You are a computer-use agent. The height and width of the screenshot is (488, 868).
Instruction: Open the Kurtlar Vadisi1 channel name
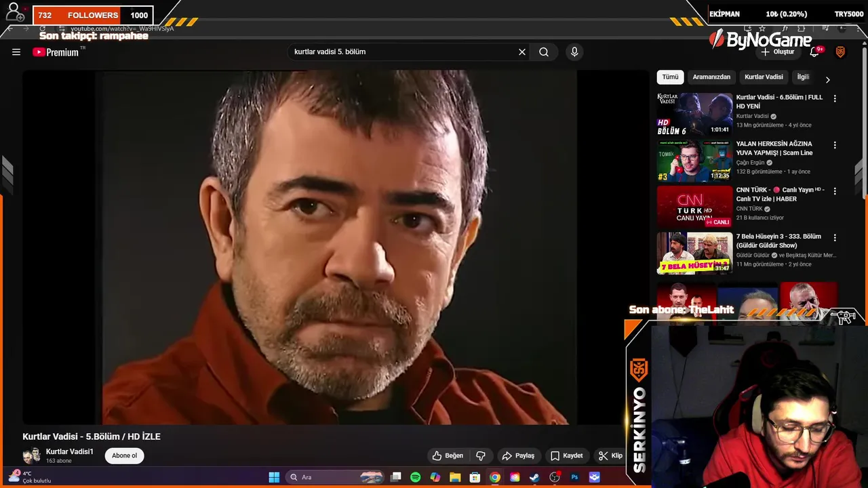[x=69, y=452]
